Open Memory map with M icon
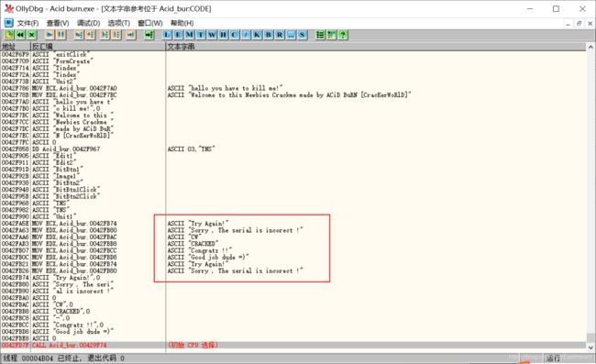Screen dimensions: 596x364 pyautogui.click(x=190, y=35)
